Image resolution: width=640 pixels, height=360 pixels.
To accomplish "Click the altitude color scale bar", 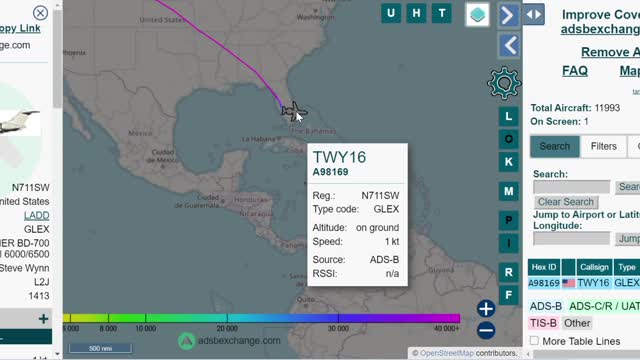I will pos(262,318).
